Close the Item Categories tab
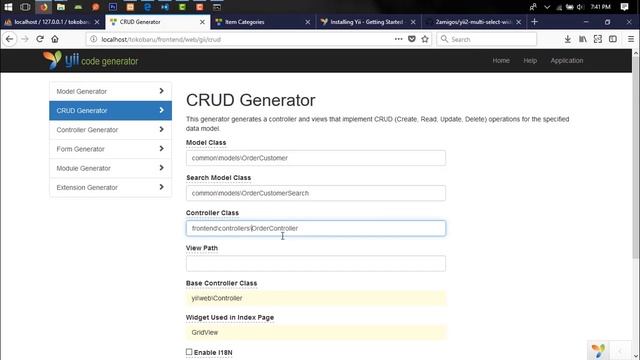 click(307, 22)
